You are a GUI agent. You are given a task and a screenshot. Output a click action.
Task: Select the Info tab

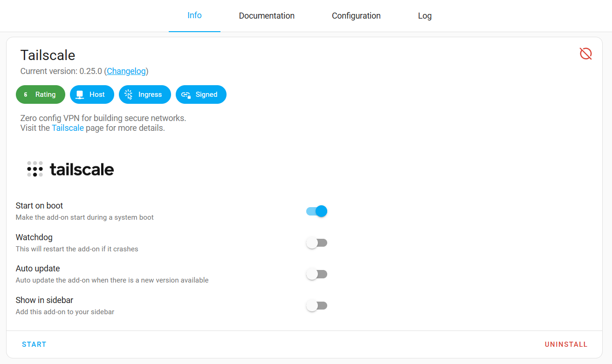pyautogui.click(x=194, y=15)
